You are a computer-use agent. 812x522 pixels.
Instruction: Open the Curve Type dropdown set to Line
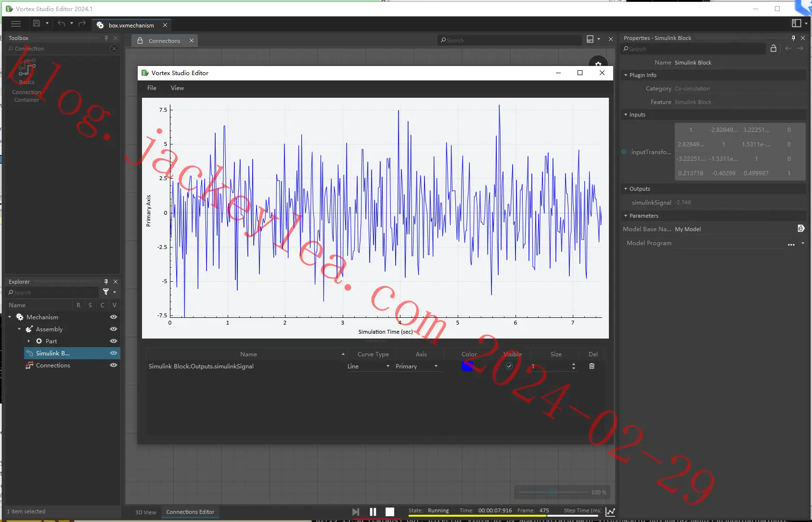(369, 366)
